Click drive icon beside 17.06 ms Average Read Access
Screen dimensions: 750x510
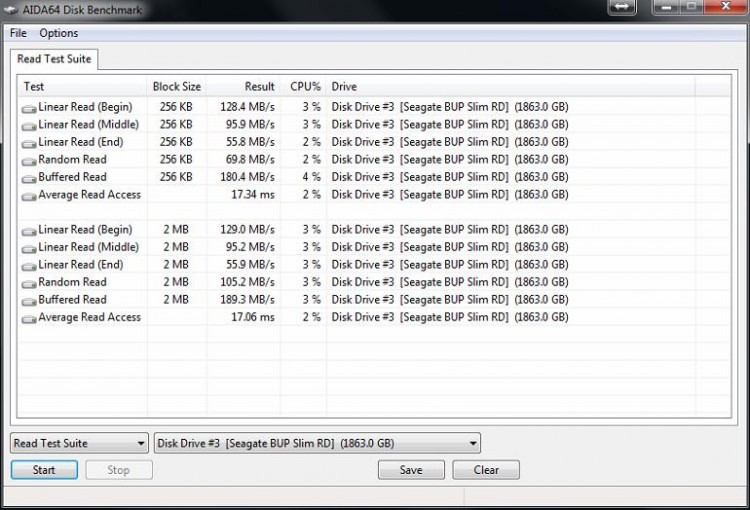(29, 319)
